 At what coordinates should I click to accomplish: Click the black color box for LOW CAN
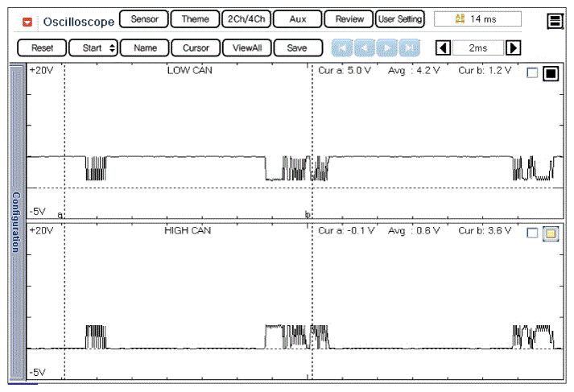tap(551, 74)
